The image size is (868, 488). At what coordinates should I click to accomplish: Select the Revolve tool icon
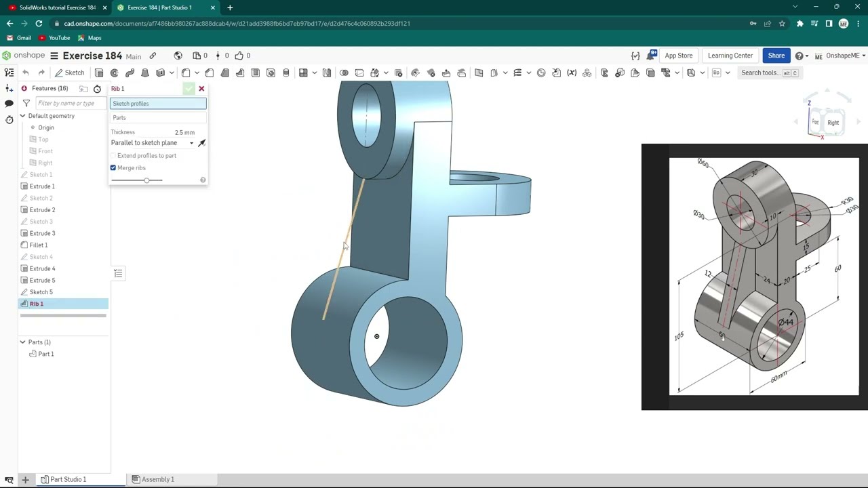(x=115, y=73)
